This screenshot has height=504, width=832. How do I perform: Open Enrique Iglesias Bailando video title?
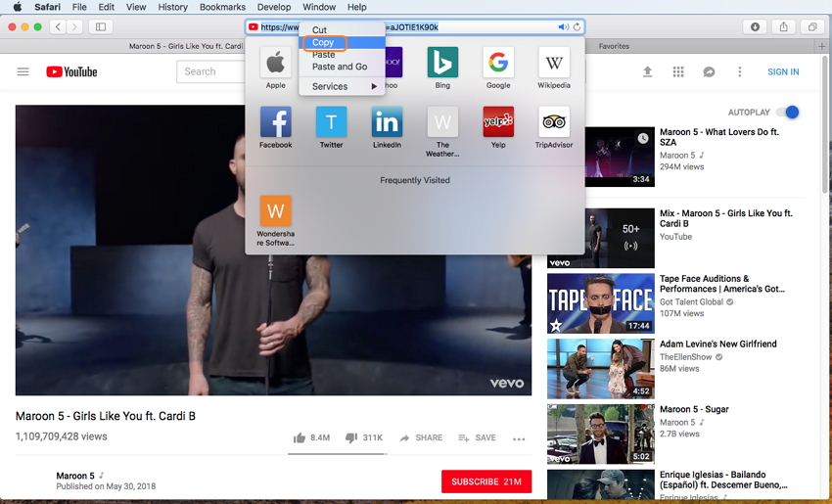click(x=723, y=480)
